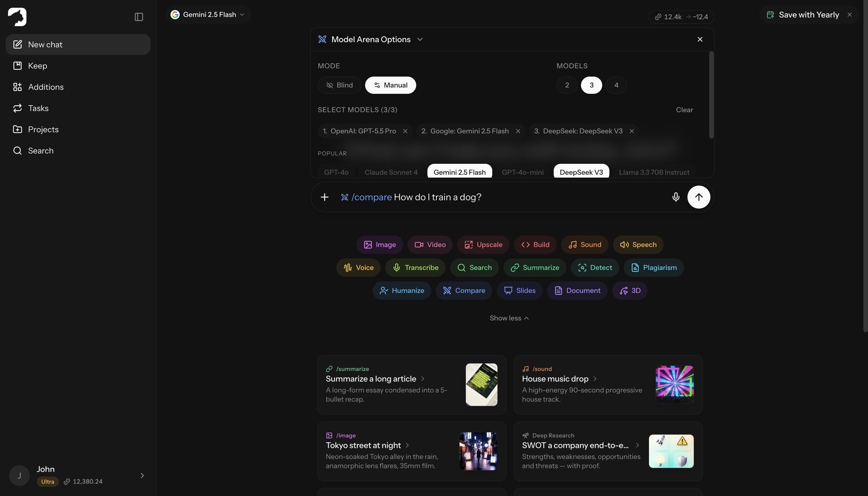Select the Document tool chip
The height and width of the screenshot is (496, 868).
(x=577, y=290)
